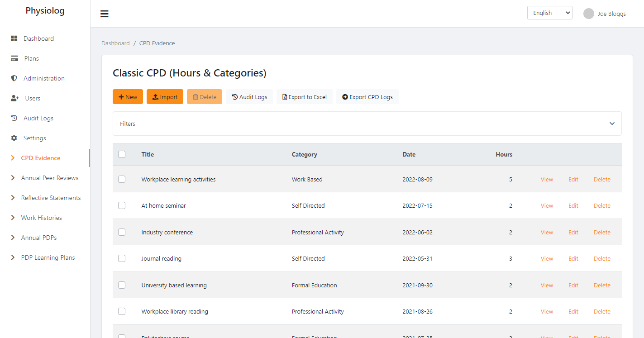Viewport: 644px width, 338px height.
Task: Click the Settings gear icon
Action: (x=14, y=138)
